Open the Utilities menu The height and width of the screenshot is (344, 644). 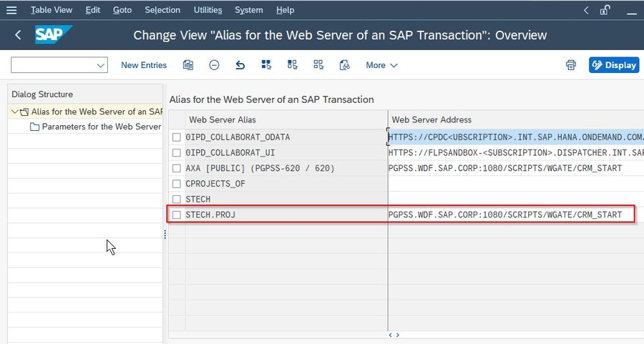click(x=208, y=10)
